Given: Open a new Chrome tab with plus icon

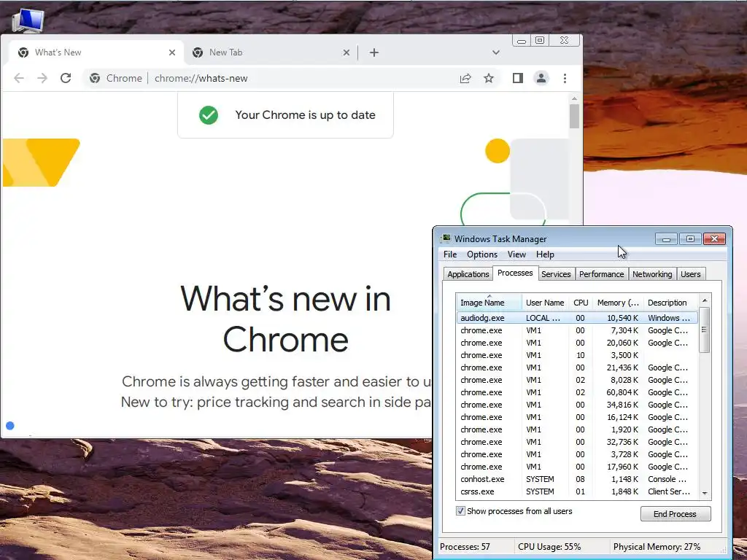Looking at the screenshot, I should pyautogui.click(x=374, y=52).
